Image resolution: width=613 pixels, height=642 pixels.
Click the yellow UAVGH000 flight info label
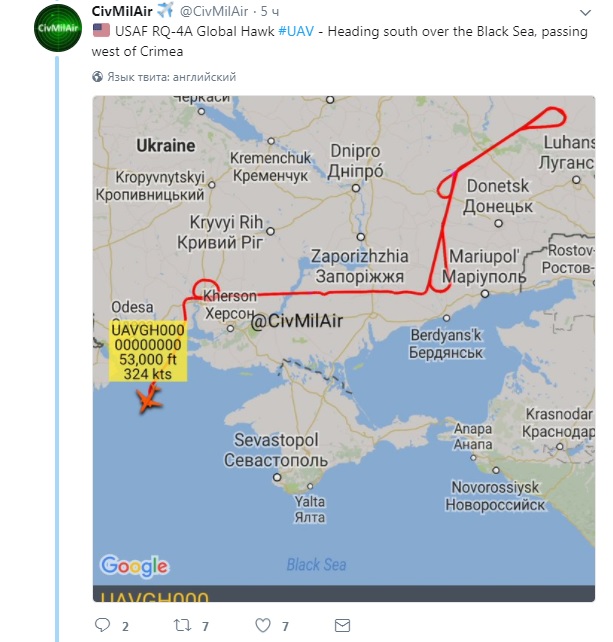coord(144,351)
